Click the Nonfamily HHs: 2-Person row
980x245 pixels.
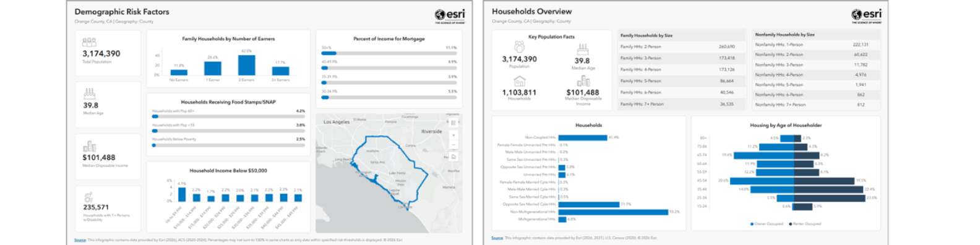(x=816, y=54)
